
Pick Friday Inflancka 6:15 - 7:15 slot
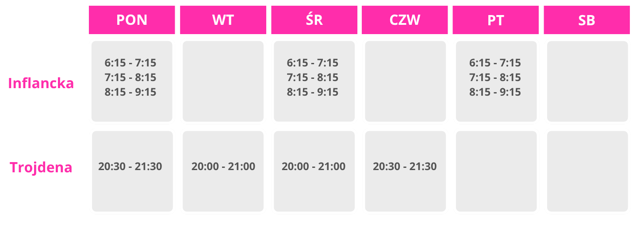pyautogui.click(x=495, y=63)
